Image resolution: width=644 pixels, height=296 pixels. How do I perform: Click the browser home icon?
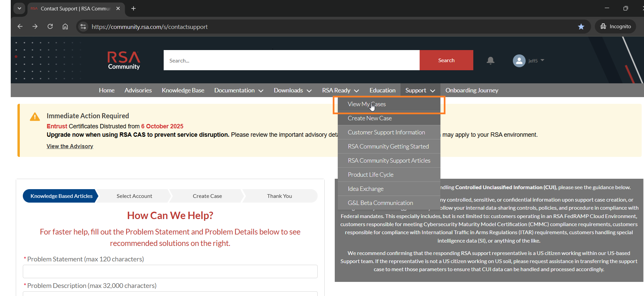pyautogui.click(x=65, y=27)
